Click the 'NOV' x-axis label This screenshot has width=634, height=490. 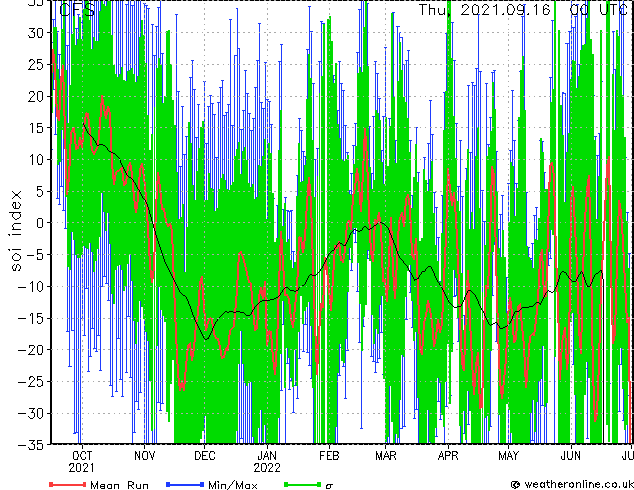[x=144, y=456]
